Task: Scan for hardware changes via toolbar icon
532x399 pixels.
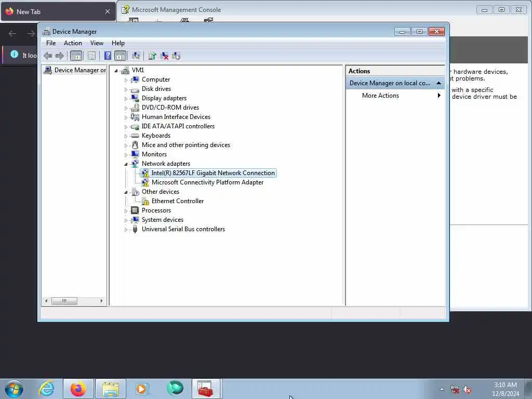Action: [x=136, y=56]
